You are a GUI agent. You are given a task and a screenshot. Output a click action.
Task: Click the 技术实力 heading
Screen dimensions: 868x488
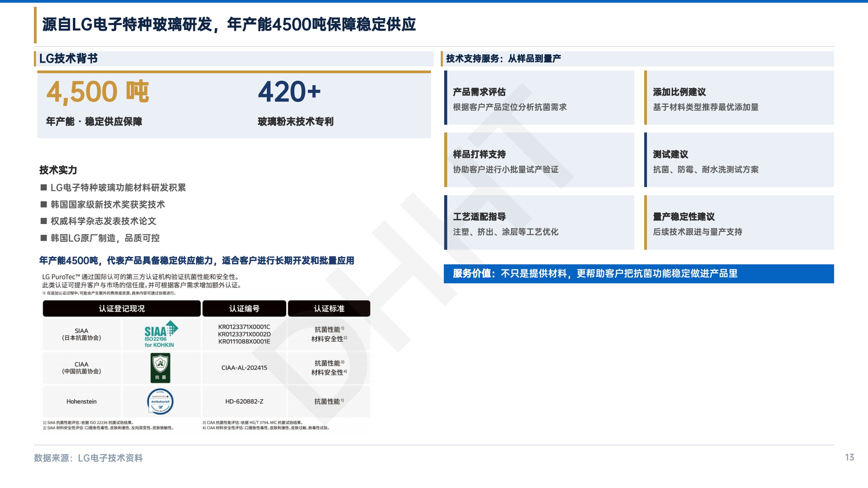coord(58,170)
